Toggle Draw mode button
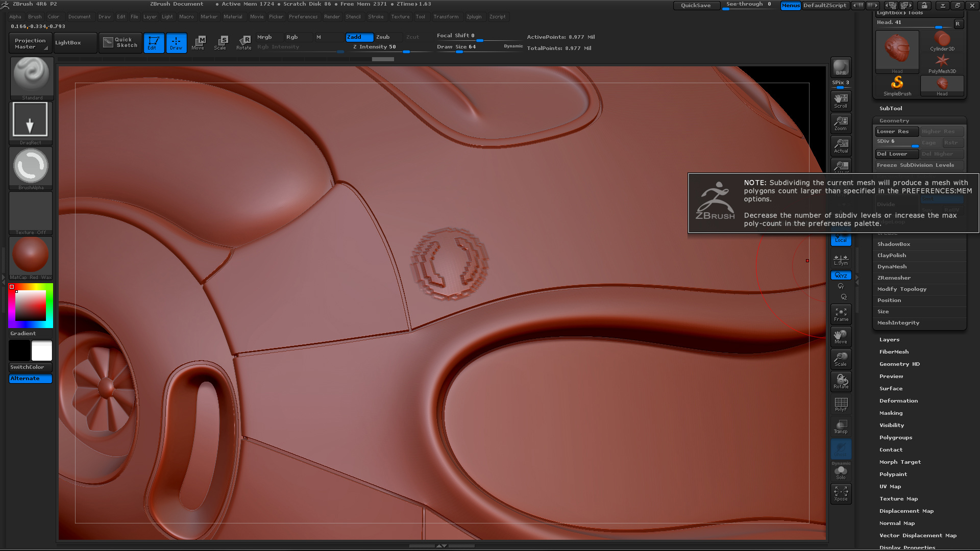The height and width of the screenshot is (551, 980). click(x=177, y=43)
